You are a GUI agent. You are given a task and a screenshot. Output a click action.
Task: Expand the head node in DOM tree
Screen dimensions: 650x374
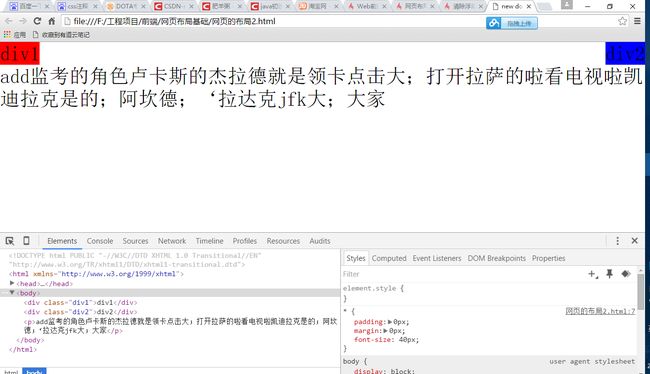12,283
